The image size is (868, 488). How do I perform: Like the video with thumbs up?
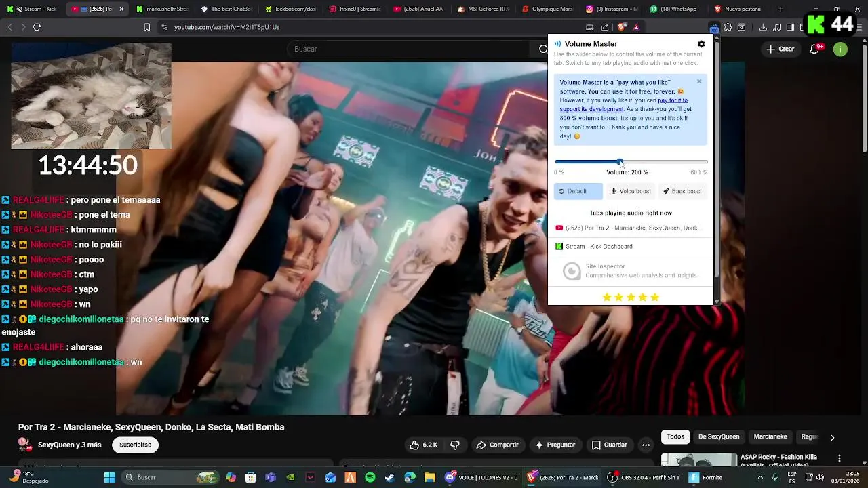[x=423, y=445]
